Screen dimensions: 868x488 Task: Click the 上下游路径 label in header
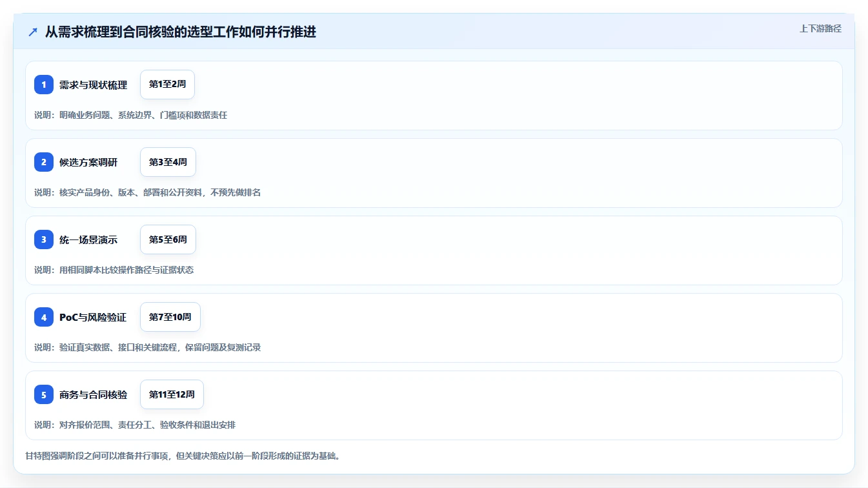click(x=820, y=28)
